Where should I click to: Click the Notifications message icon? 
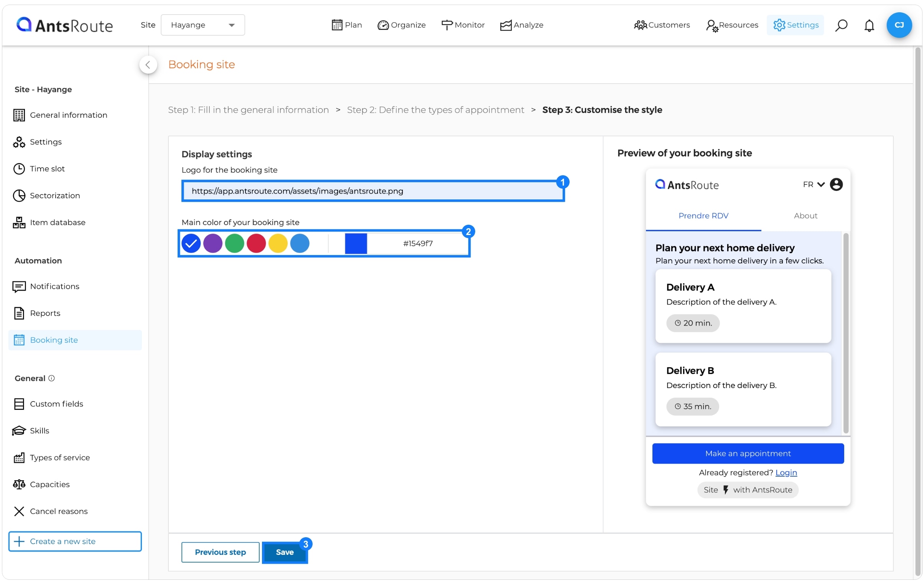(x=19, y=286)
